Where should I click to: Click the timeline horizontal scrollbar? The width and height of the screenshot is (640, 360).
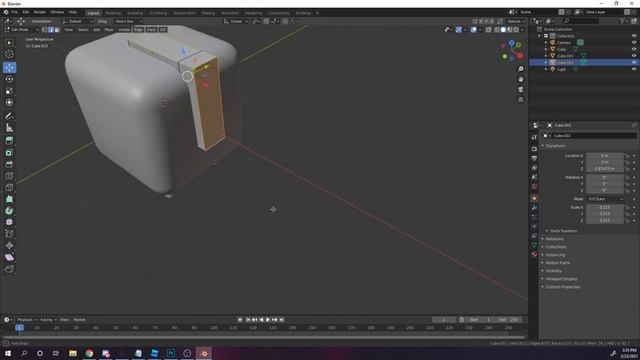click(264, 337)
